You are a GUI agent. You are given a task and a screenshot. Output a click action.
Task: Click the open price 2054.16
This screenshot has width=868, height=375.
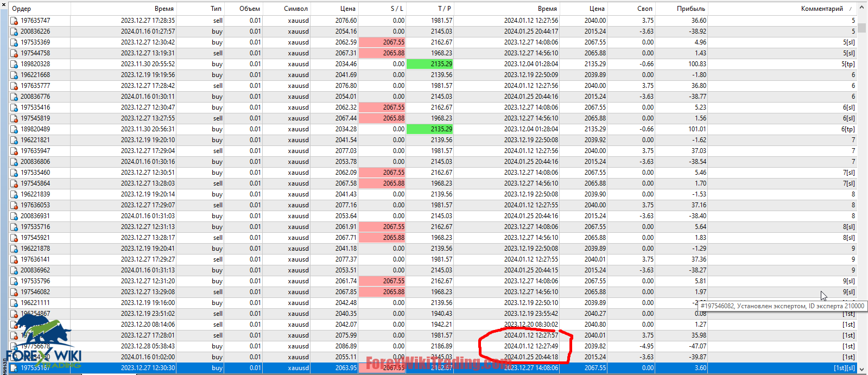[x=346, y=31]
